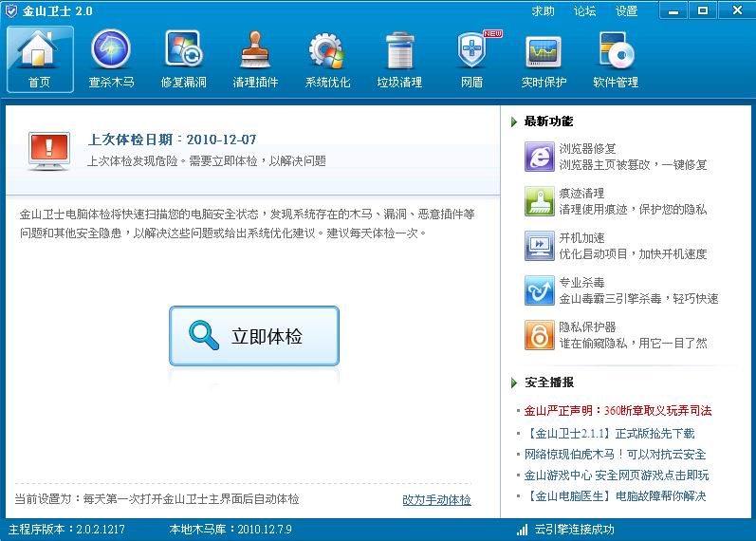Screen dimensions: 756x541
Task: Click the 专业杀毒 blue icon
Action: coord(539,290)
